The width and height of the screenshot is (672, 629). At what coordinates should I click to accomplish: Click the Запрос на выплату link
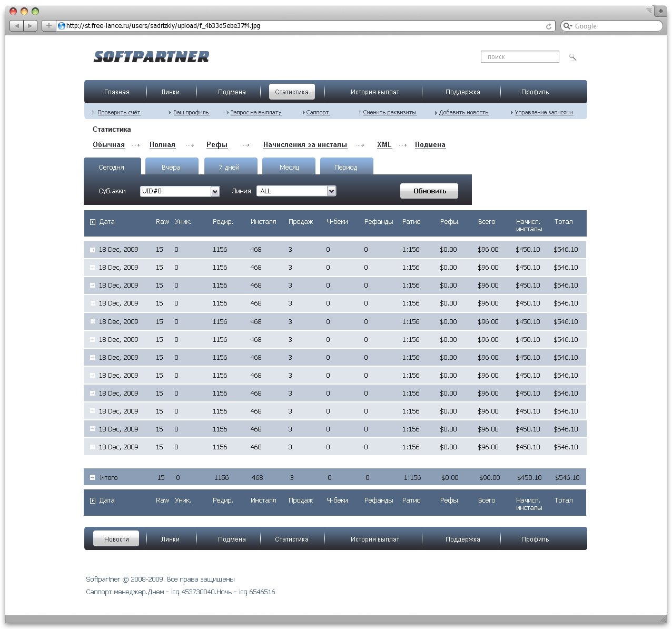pyautogui.click(x=256, y=112)
